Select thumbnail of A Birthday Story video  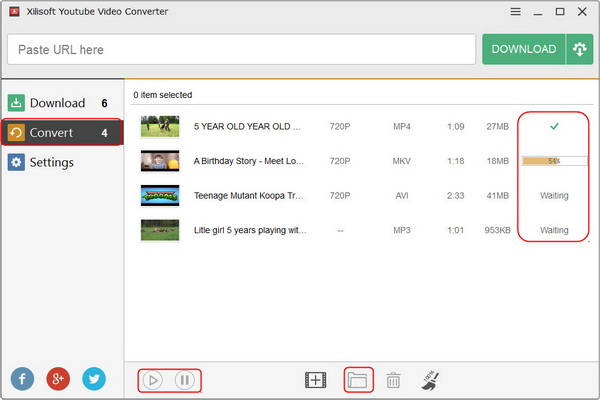pos(160,161)
